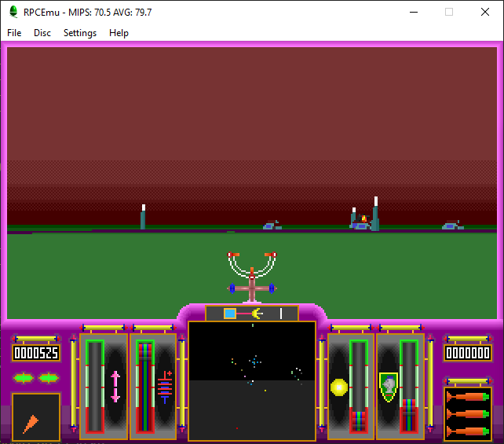Viewport: 504px width, 444px height.
Task: Open the Disc menu
Action: click(42, 33)
